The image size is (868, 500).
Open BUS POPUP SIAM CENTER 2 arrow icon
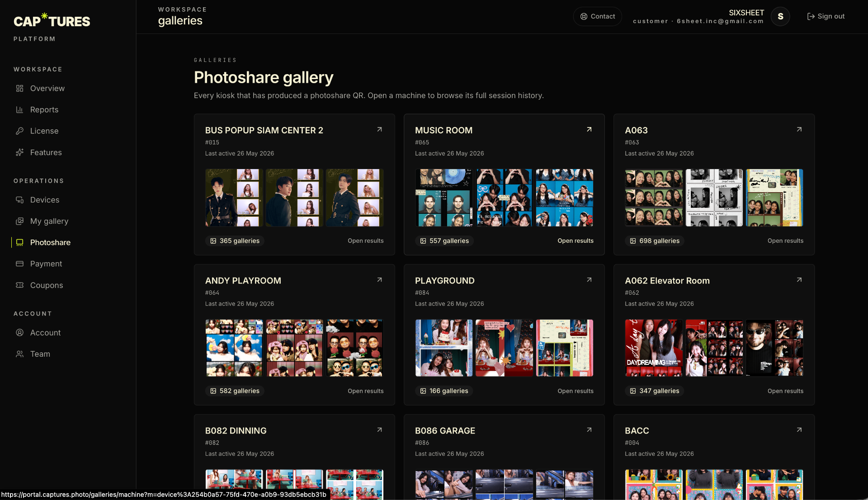click(380, 129)
